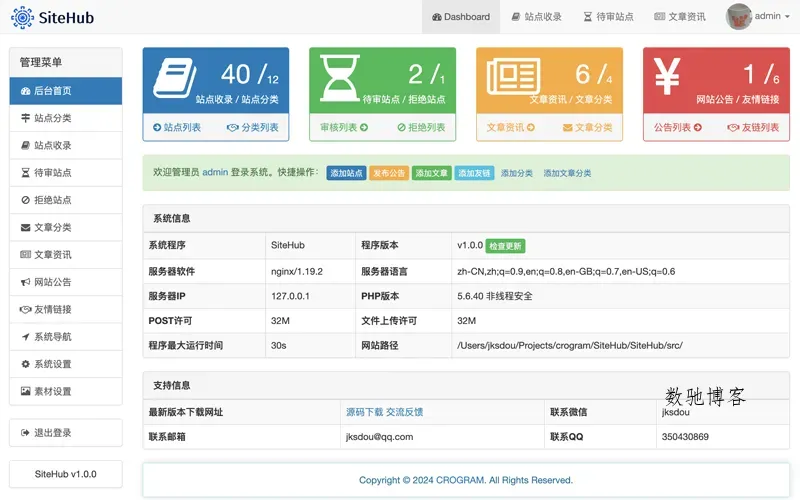The height and width of the screenshot is (500, 800).
Task: Open 待审站点 in the top navigation bar
Action: [x=608, y=17]
